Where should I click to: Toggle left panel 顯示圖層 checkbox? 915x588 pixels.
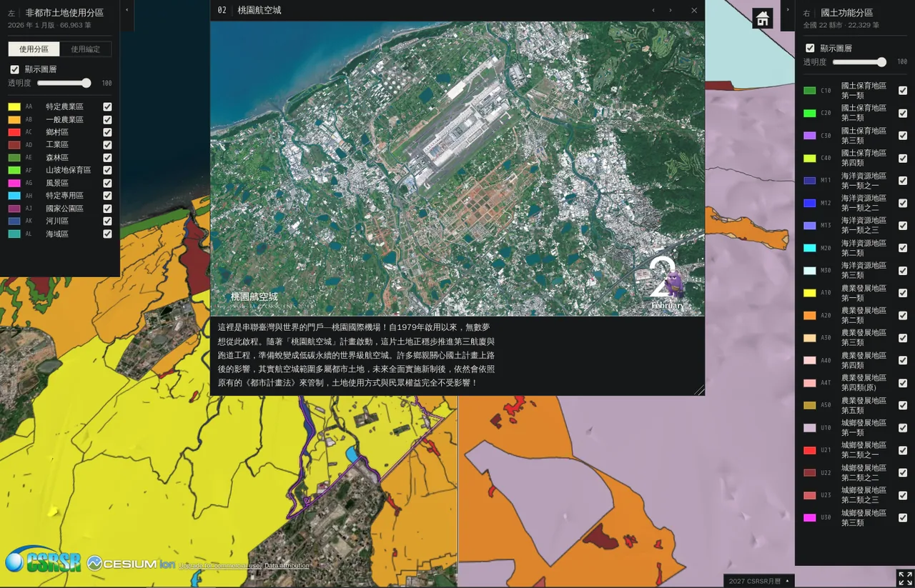pyautogui.click(x=14, y=69)
